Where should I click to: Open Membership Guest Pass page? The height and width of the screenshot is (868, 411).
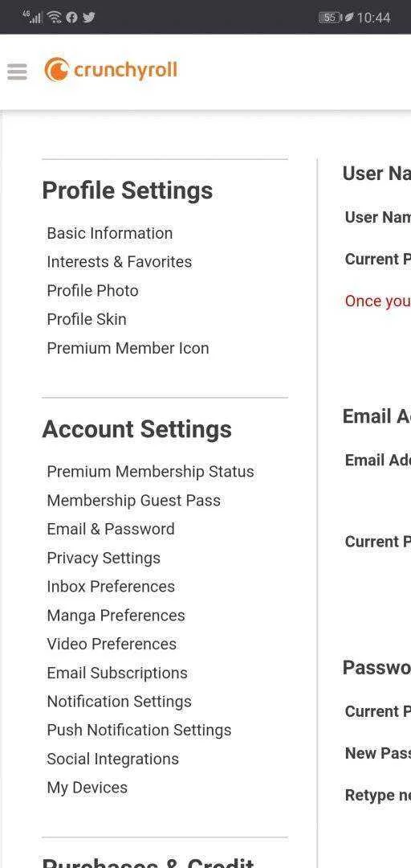point(134,501)
